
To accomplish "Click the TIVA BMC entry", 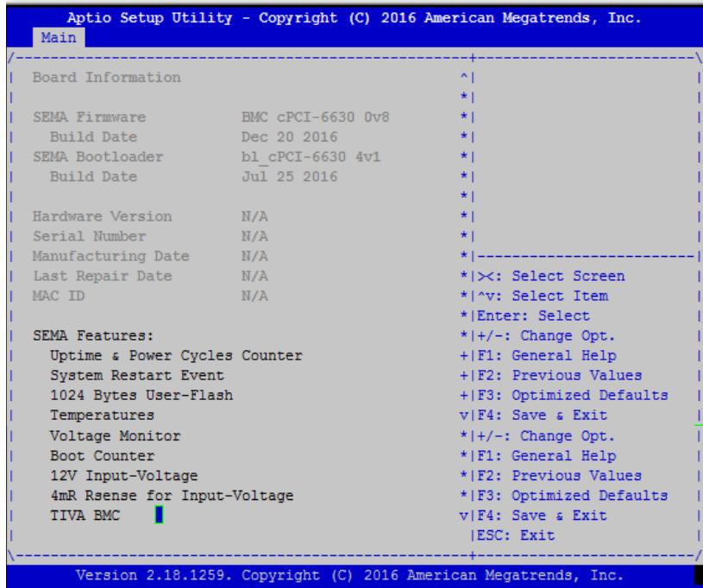I will click(x=85, y=516).
